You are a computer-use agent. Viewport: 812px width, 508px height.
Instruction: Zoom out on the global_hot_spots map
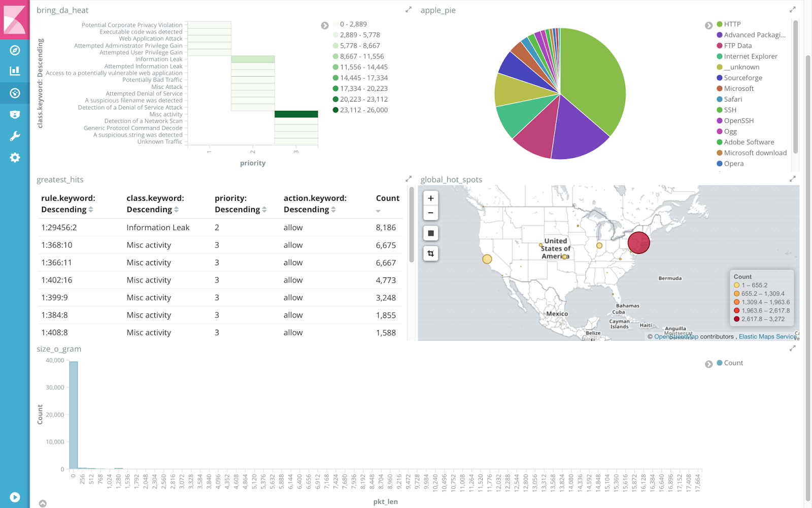[x=430, y=213]
